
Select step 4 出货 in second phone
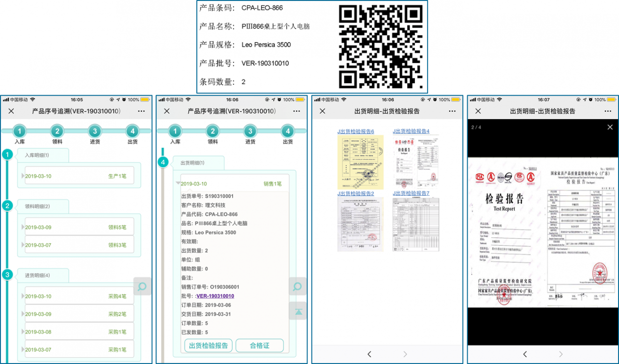click(288, 135)
